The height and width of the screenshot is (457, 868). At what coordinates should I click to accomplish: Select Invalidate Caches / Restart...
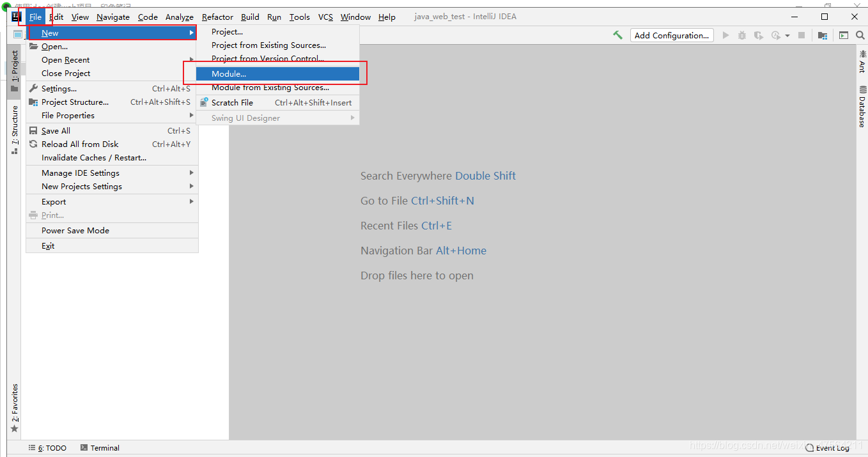click(x=112, y=157)
